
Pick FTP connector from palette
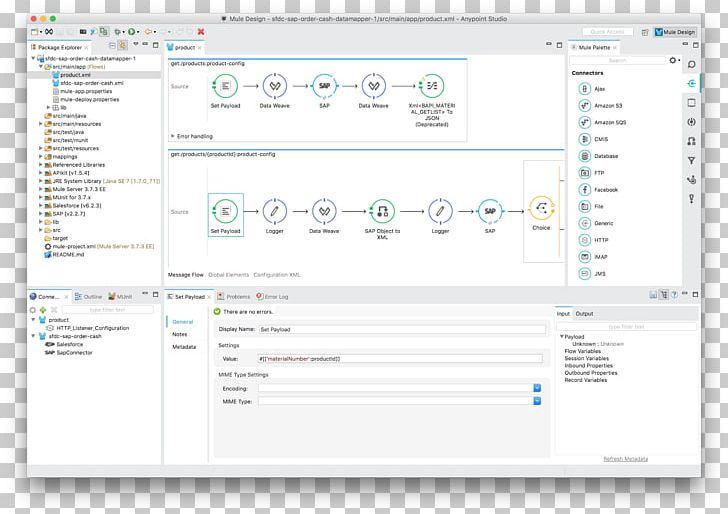tap(592, 173)
